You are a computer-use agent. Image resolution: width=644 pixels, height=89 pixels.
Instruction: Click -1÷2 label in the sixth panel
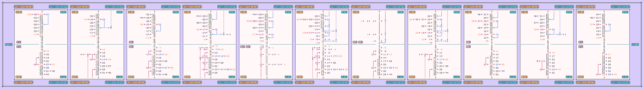300,77
